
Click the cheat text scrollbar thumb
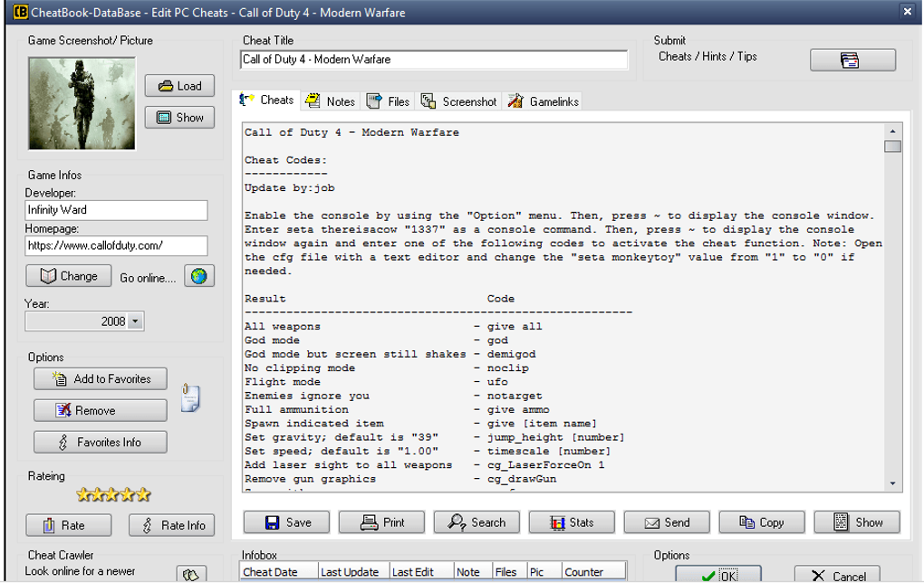(x=893, y=146)
